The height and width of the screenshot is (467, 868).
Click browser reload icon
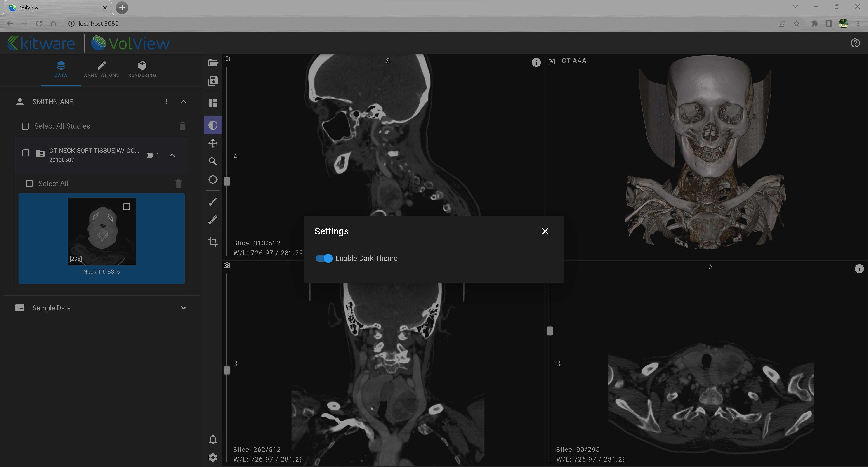tap(39, 24)
